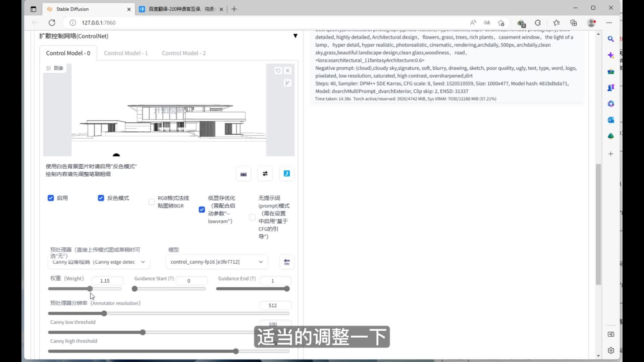
Task: Reload the browser page
Action: coord(52,23)
